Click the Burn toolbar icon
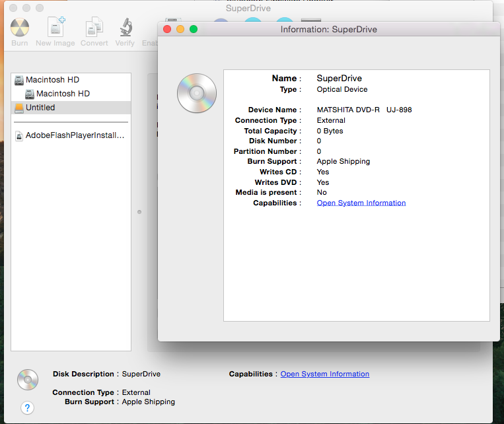 [20, 28]
